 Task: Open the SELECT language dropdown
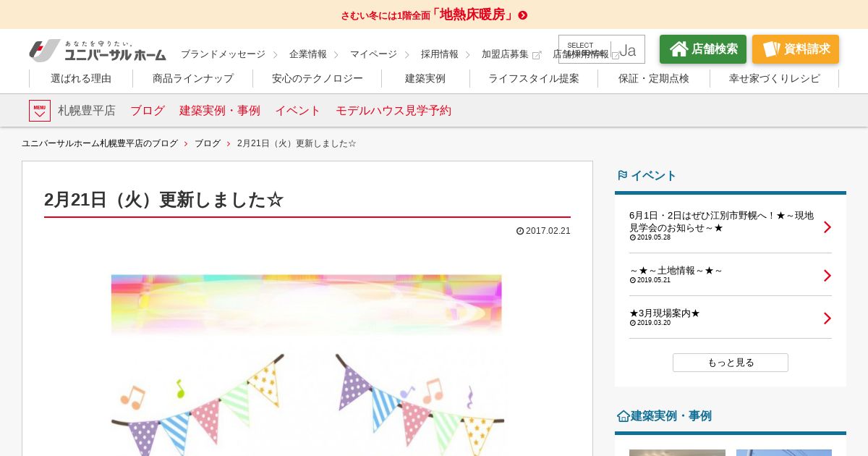[x=602, y=49]
